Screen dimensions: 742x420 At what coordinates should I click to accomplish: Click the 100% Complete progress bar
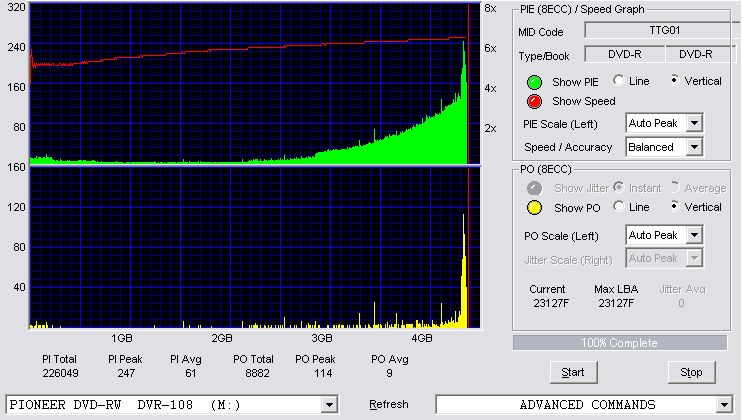pyautogui.click(x=619, y=343)
